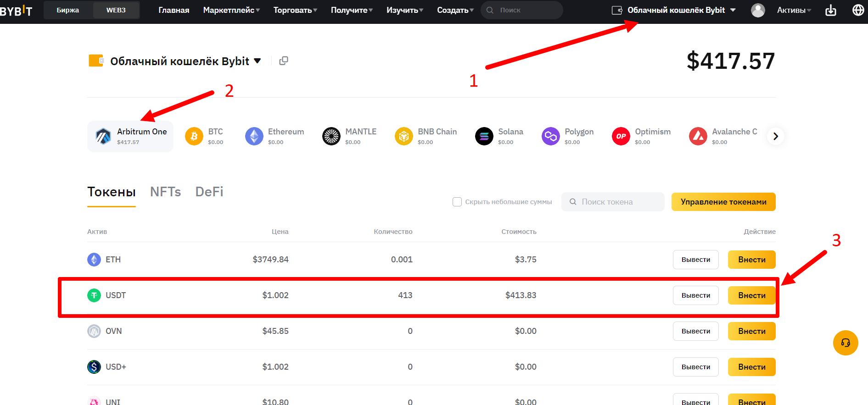Open the download app icon in header

831,10
